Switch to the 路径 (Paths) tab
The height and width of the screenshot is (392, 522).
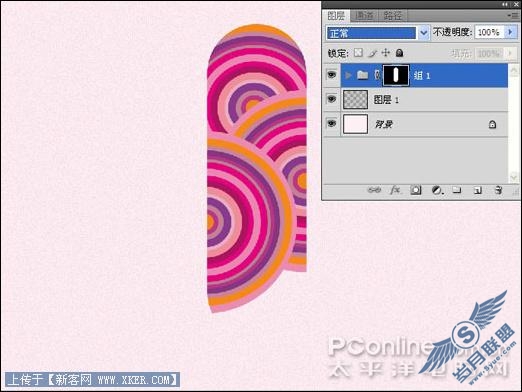393,16
